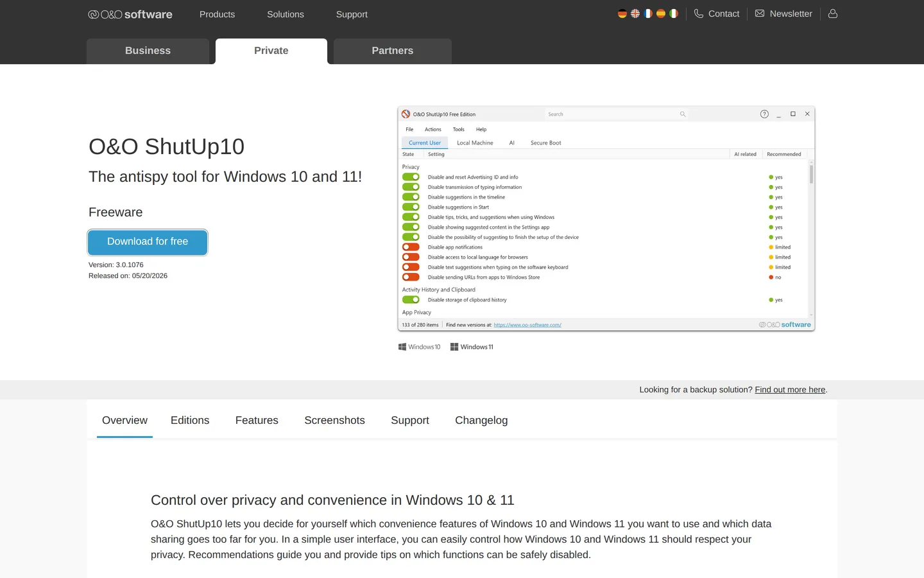The image size is (924, 578).
Task: Enable Disable app notifications switch
Action: pos(411,247)
